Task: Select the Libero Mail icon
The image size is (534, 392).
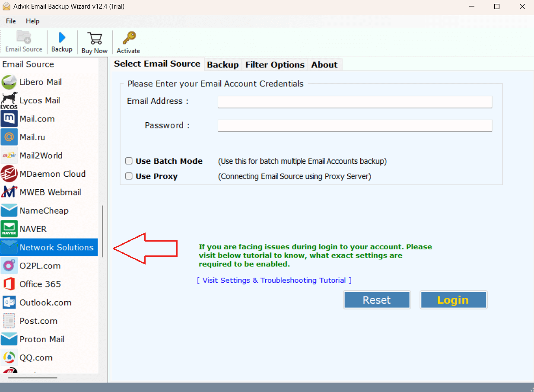Action: click(9, 82)
